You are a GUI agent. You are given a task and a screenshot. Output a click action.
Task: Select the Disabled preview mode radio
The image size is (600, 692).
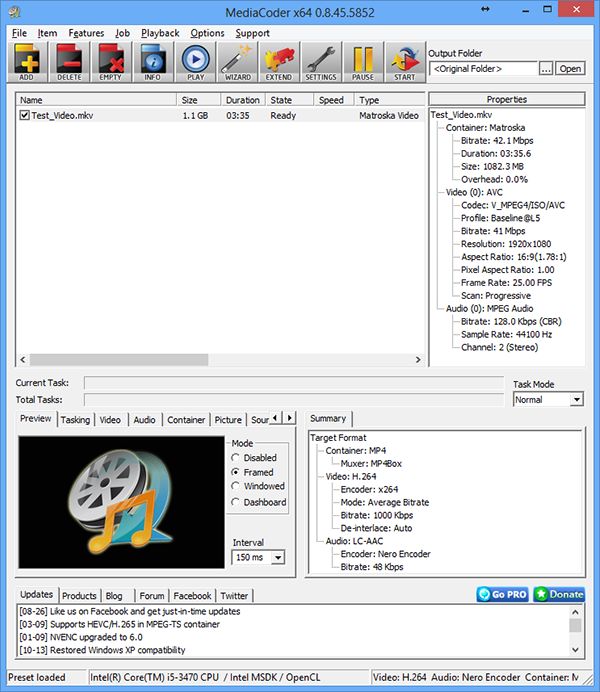point(236,458)
